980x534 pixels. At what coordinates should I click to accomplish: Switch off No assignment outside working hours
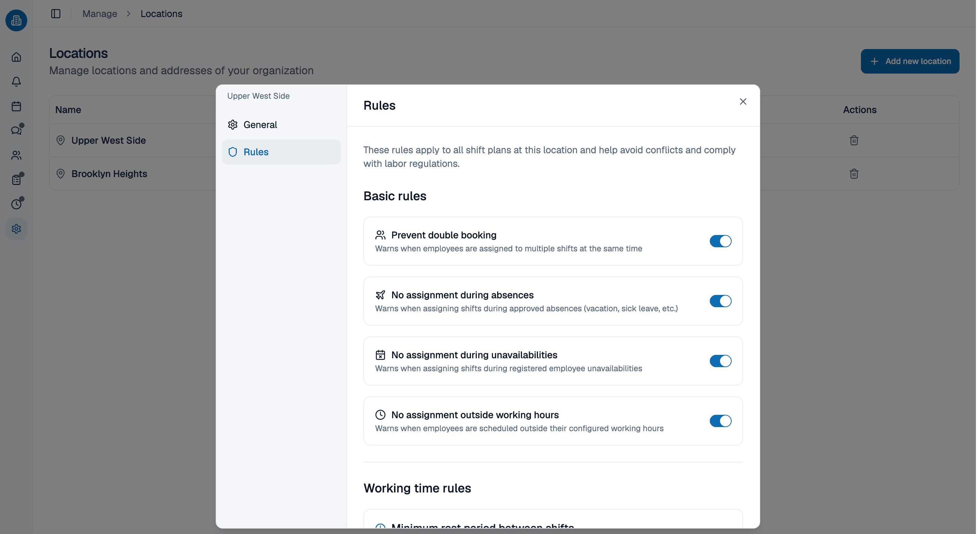(720, 421)
